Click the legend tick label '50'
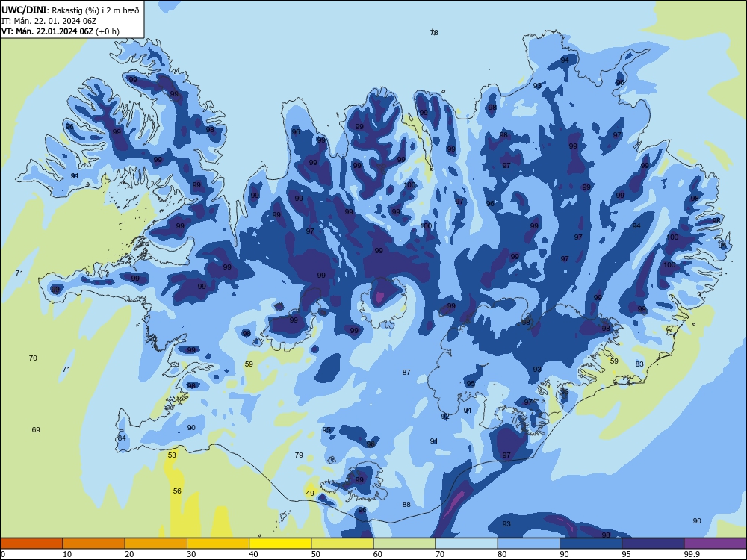This screenshot has width=747, height=560. pyautogui.click(x=316, y=554)
